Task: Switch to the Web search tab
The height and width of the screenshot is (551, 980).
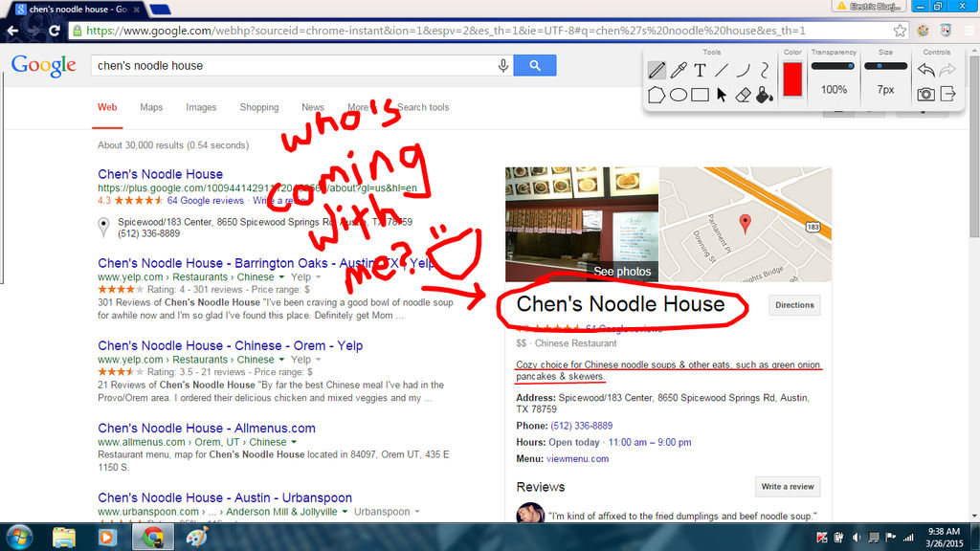Action: pyautogui.click(x=107, y=107)
